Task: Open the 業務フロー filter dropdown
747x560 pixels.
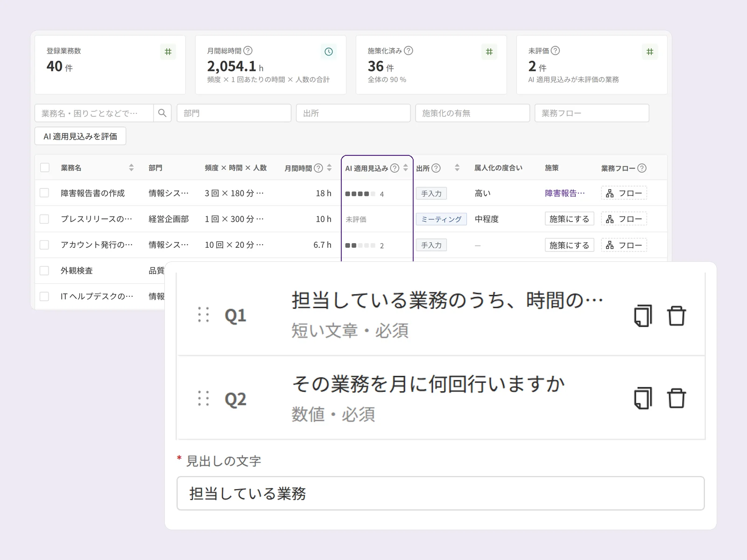Action: (x=592, y=113)
